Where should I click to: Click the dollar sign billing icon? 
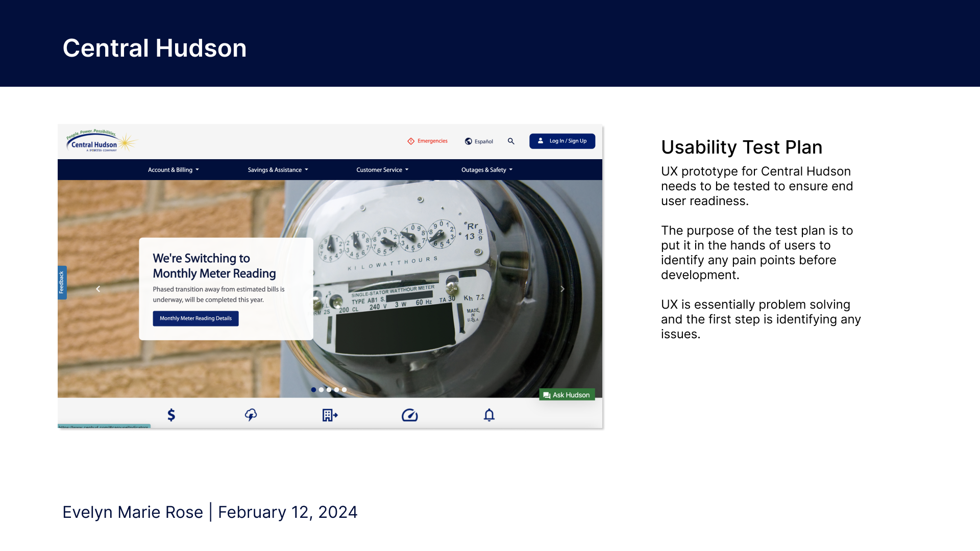pyautogui.click(x=171, y=415)
